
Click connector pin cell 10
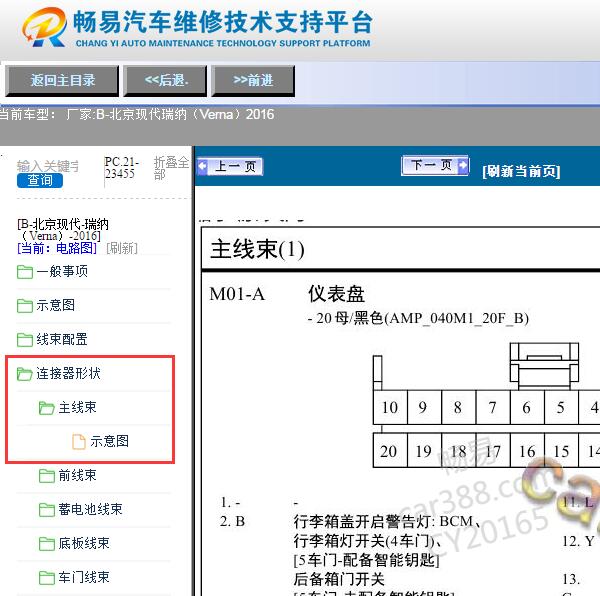(x=390, y=407)
